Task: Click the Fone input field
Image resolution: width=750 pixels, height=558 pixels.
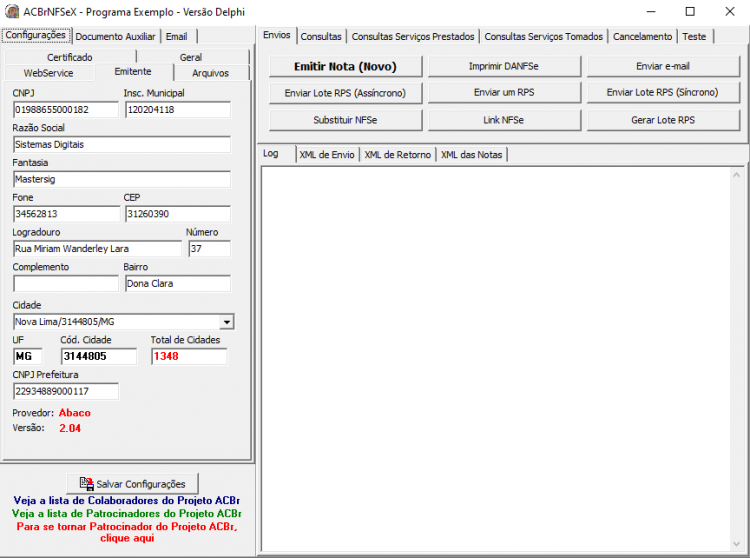Action: click(x=66, y=214)
